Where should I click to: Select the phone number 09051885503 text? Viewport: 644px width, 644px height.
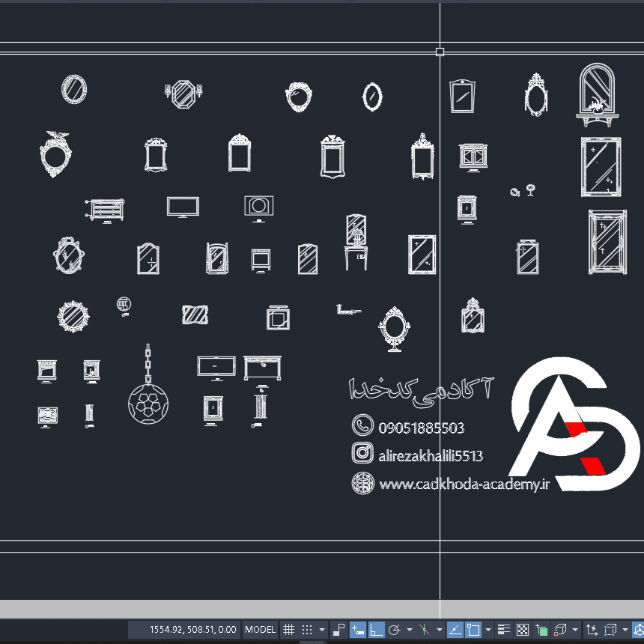tap(421, 428)
